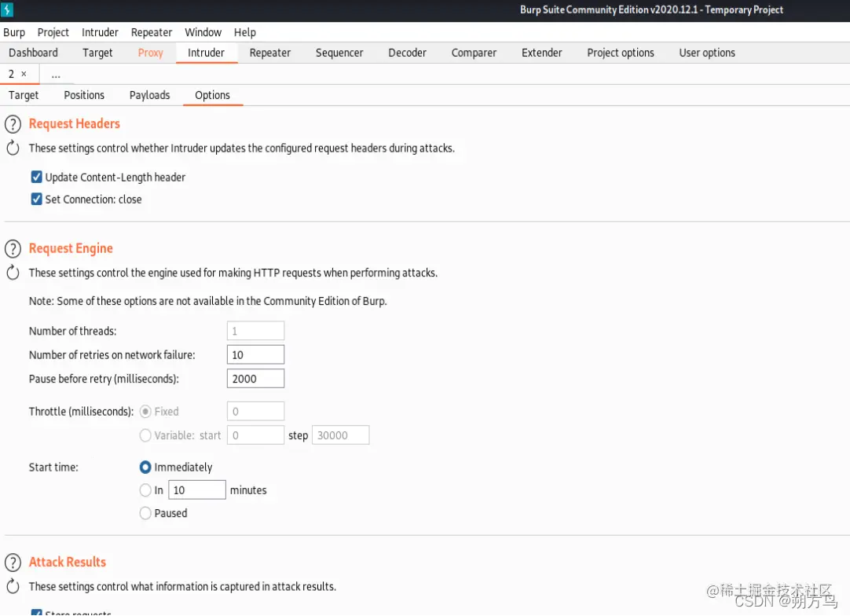Open the Repeater menu

click(x=152, y=32)
